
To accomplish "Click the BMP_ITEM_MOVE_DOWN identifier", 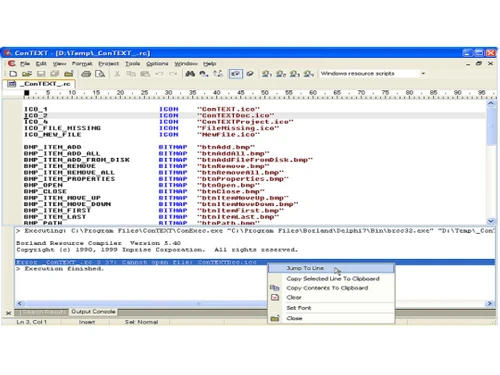I will pos(67,204).
